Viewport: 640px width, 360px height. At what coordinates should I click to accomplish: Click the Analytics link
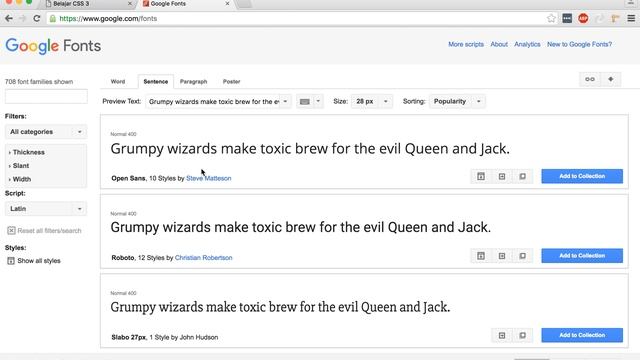pyautogui.click(x=527, y=44)
